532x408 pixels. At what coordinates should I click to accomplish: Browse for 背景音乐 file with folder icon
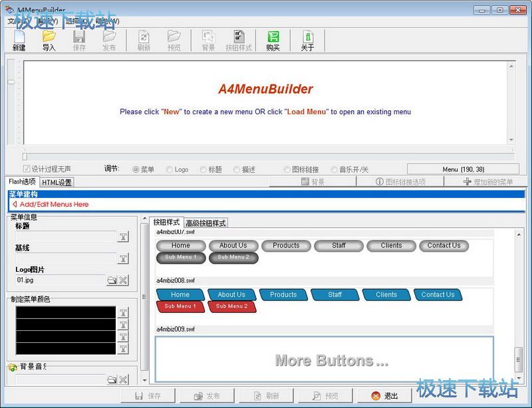(x=112, y=379)
